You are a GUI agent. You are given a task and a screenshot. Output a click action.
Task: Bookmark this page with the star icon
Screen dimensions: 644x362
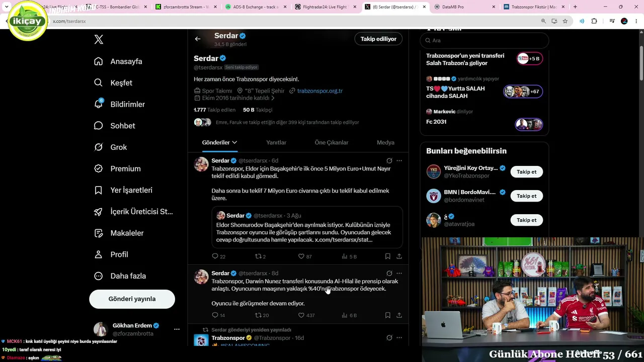tap(565, 21)
